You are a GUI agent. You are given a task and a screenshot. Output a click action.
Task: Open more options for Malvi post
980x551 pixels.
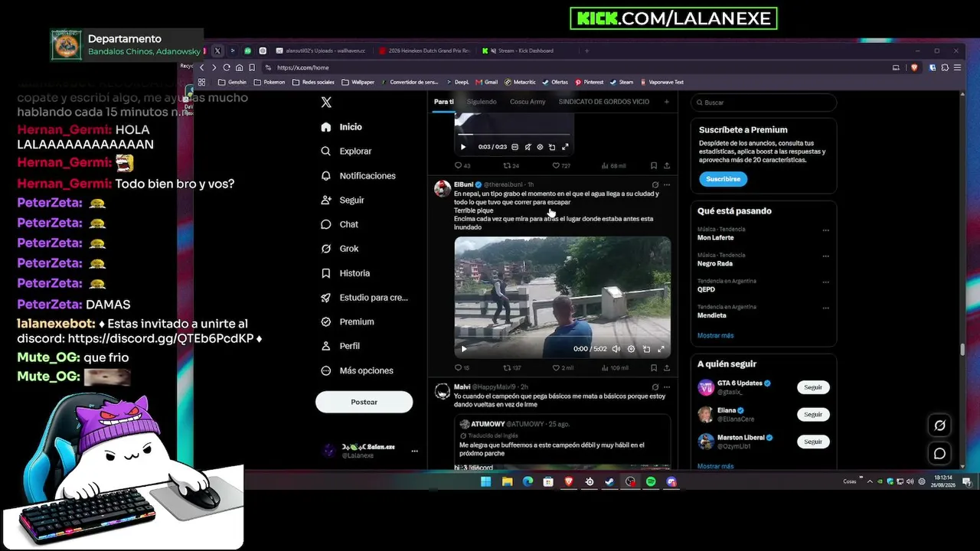[667, 387]
